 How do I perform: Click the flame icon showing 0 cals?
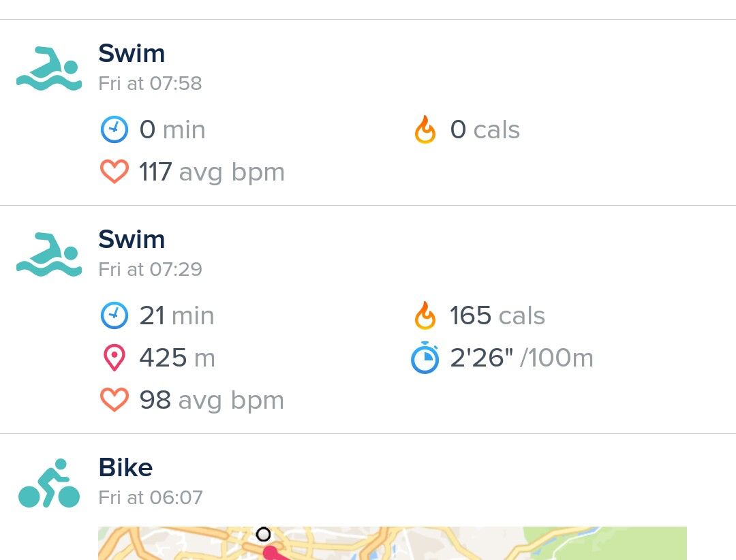click(425, 129)
